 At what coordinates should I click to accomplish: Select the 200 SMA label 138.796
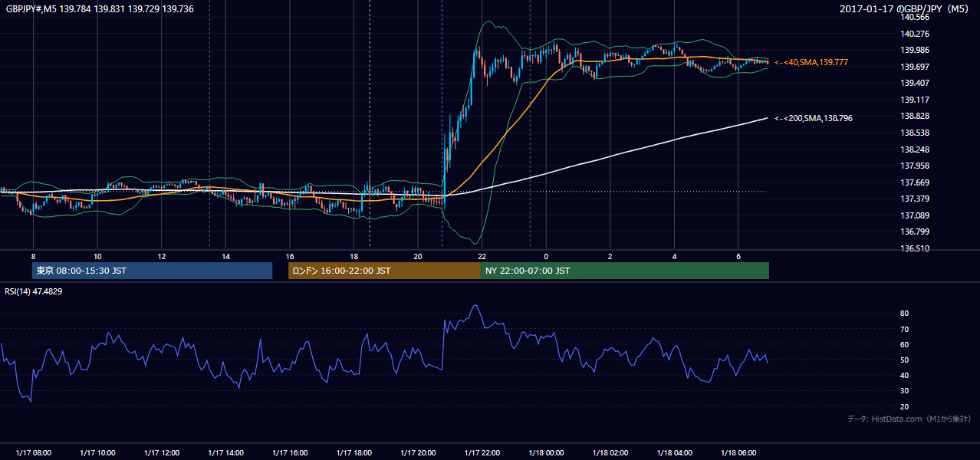coord(813,118)
